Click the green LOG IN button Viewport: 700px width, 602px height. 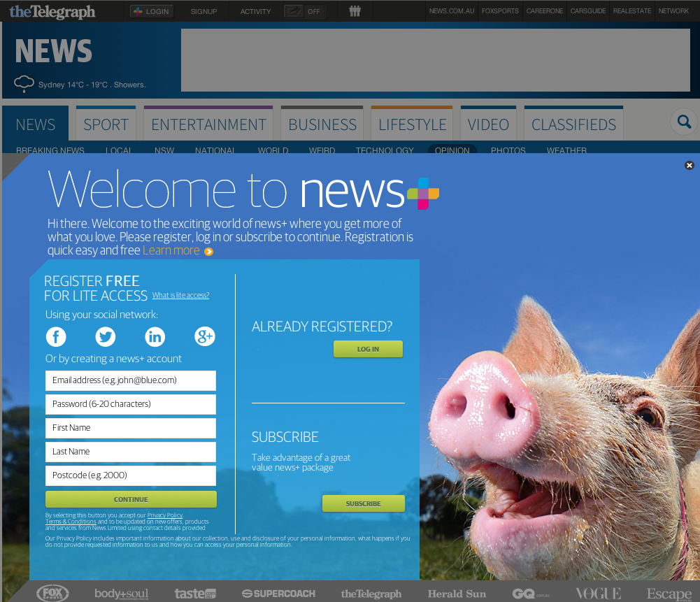pyautogui.click(x=368, y=349)
